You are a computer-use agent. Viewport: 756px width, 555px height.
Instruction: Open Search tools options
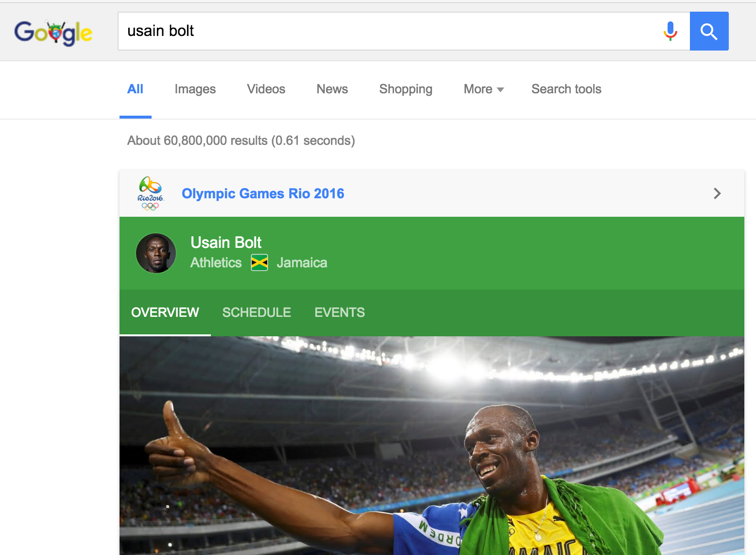[566, 89]
